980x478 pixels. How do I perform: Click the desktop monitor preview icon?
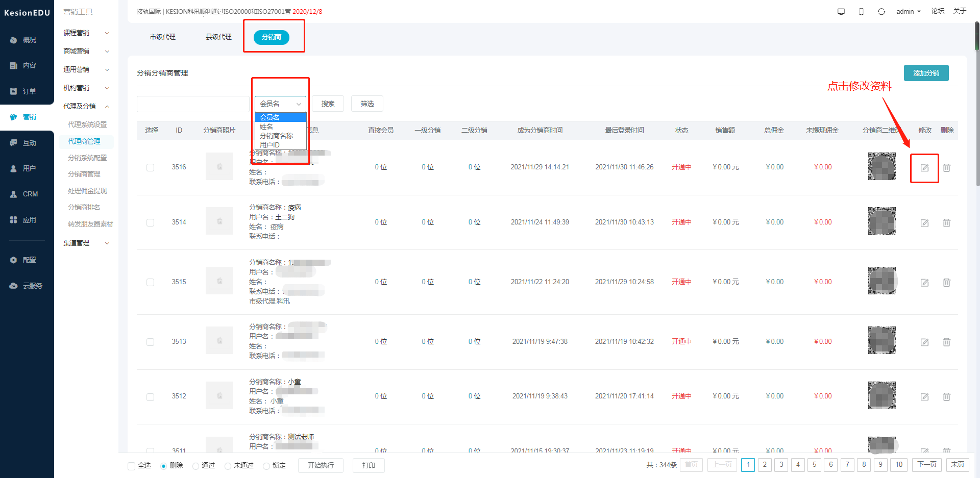tap(841, 11)
